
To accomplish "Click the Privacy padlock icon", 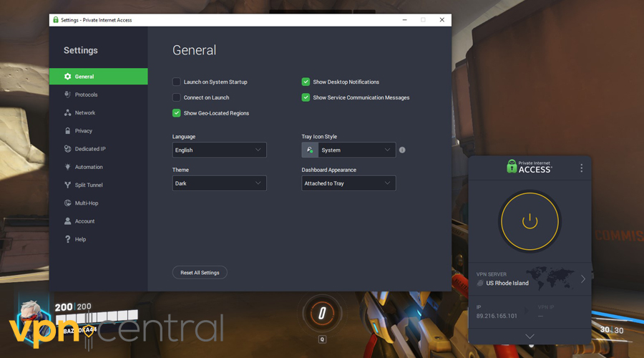I will (68, 131).
